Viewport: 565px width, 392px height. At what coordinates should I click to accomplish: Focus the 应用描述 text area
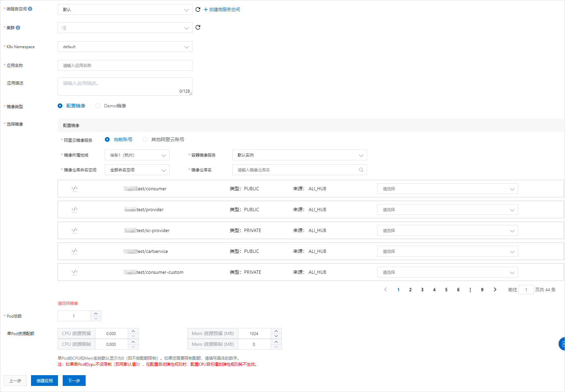tap(125, 87)
